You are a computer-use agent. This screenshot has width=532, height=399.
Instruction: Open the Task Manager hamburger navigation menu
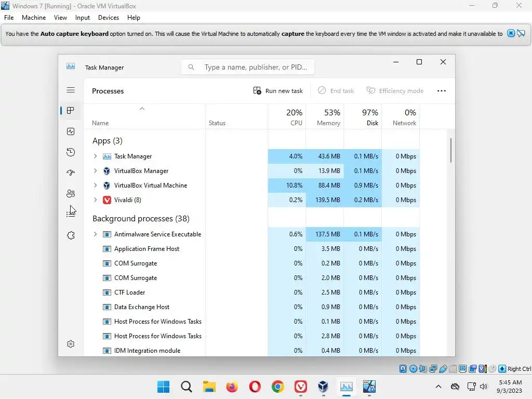pos(71,90)
